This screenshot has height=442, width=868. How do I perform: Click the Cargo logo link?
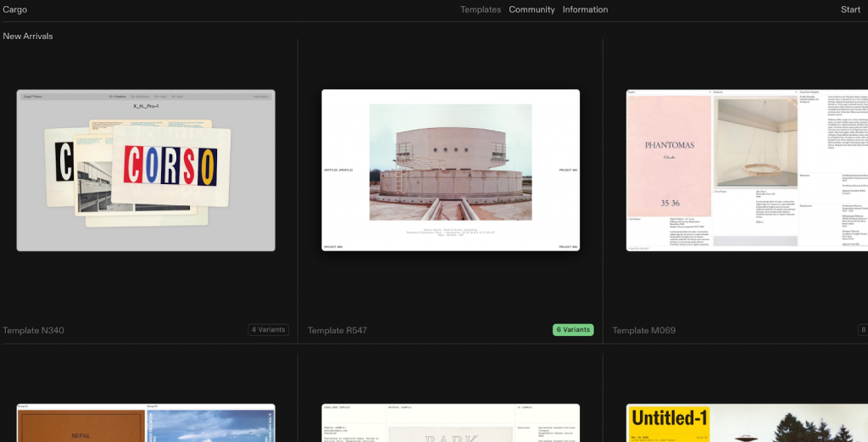(15, 10)
